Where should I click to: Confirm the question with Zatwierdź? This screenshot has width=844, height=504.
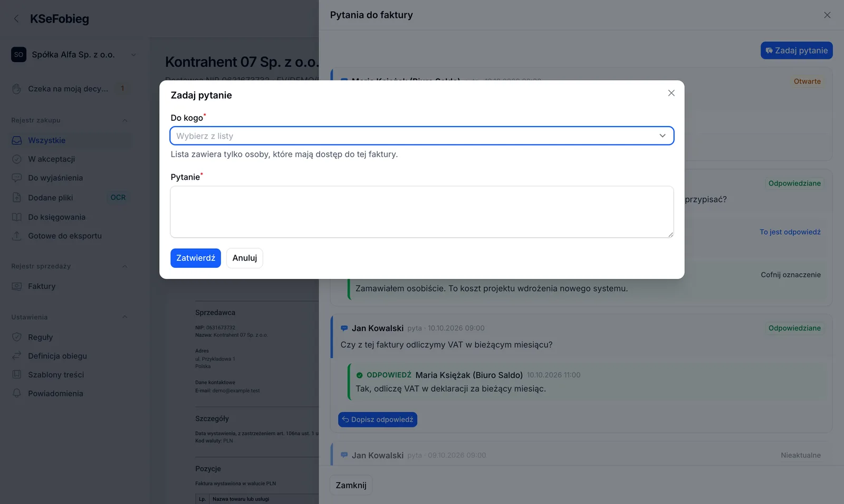195,258
